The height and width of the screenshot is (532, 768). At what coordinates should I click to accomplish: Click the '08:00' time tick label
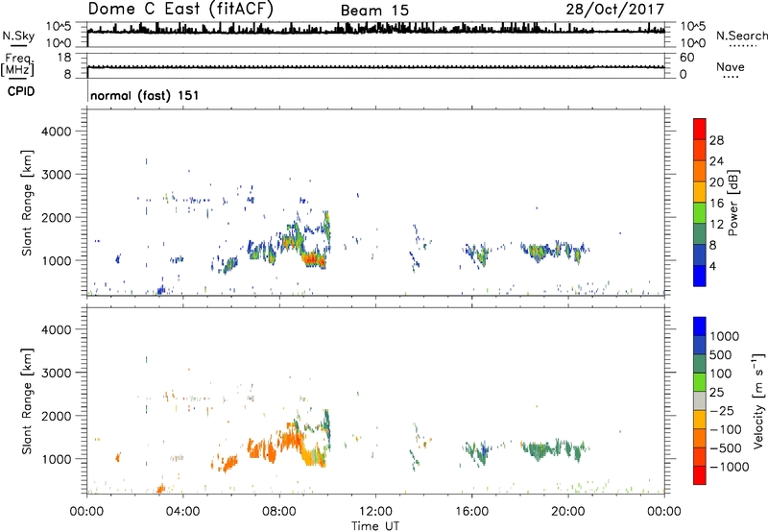coord(279,512)
